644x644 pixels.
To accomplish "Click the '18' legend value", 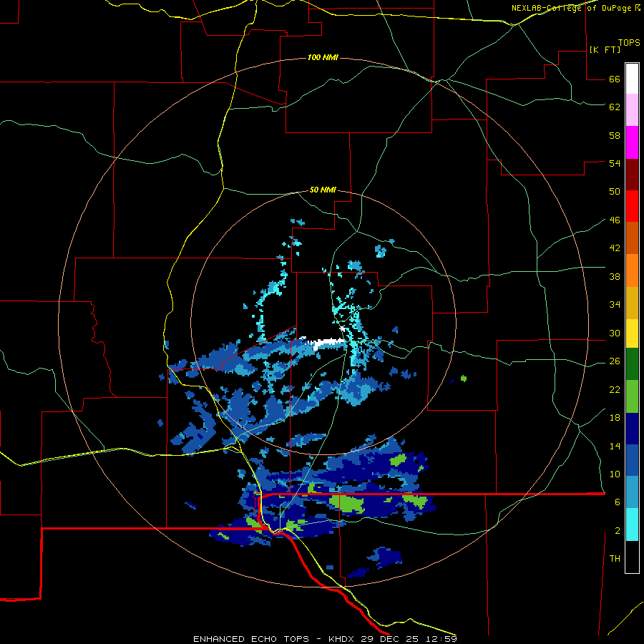I will [x=615, y=418].
